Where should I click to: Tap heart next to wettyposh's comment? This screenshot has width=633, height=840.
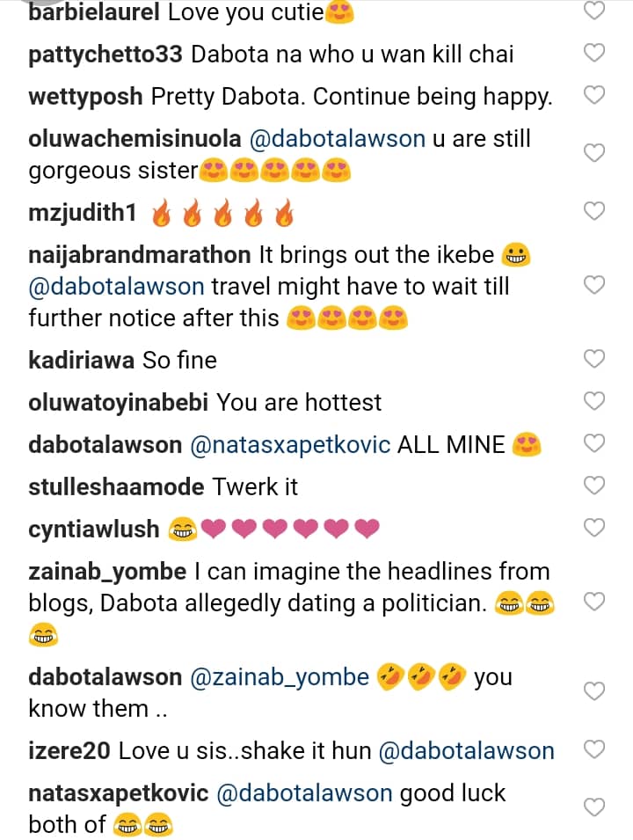pos(595,95)
